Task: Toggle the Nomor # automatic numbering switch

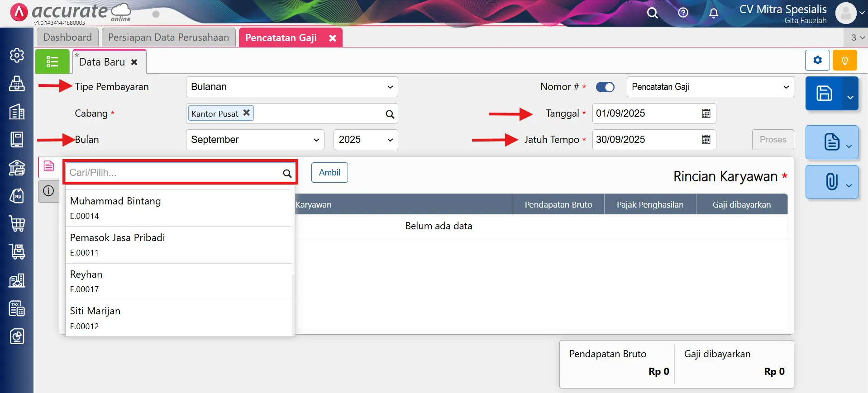Action: pos(605,87)
